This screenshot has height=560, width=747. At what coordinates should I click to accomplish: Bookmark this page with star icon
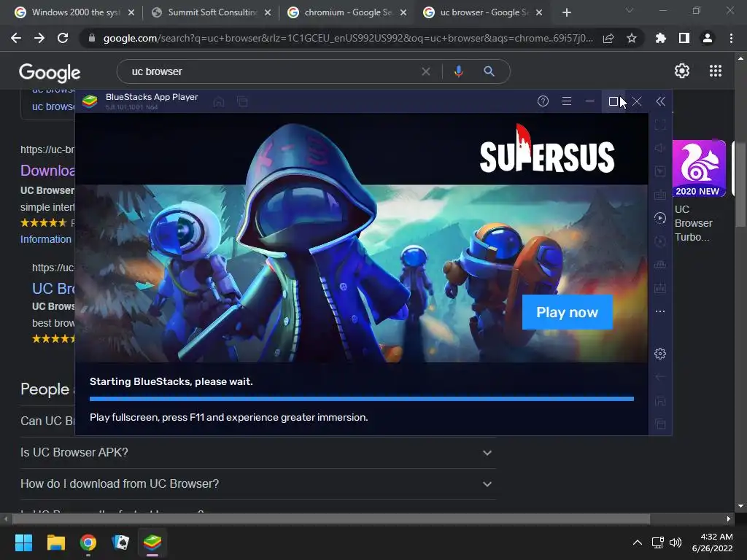point(631,38)
